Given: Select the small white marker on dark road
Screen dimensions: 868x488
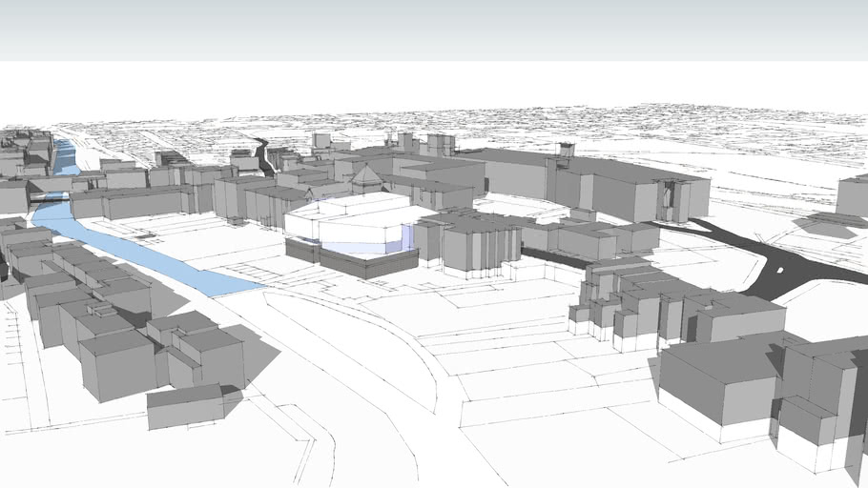Looking at the screenshot, I should point(779,271).
